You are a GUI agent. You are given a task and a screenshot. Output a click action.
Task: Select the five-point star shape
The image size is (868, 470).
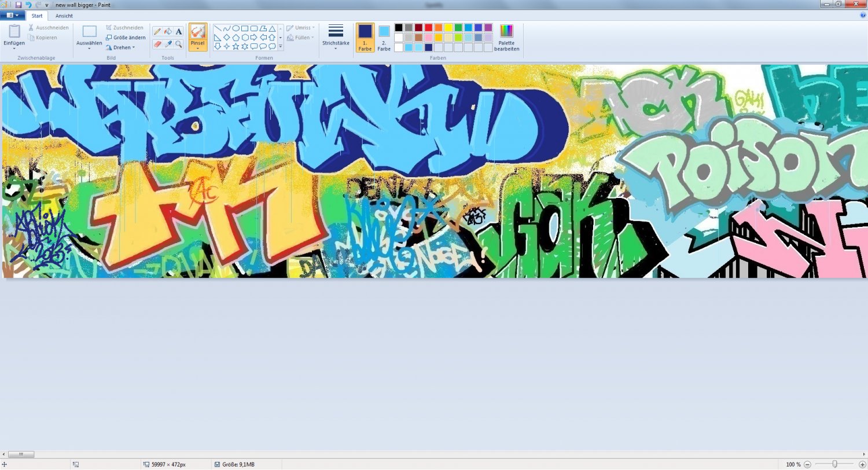(236, 46)
